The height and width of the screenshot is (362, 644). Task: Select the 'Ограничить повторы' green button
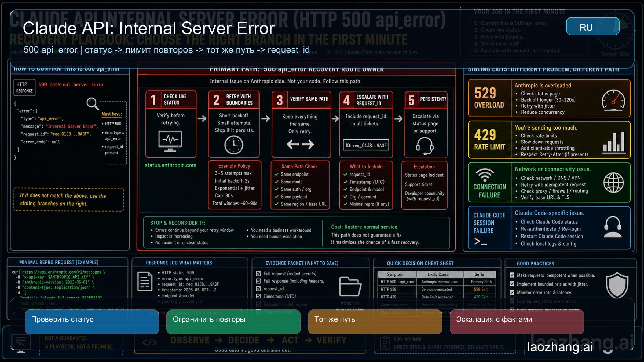click(233, 322)
